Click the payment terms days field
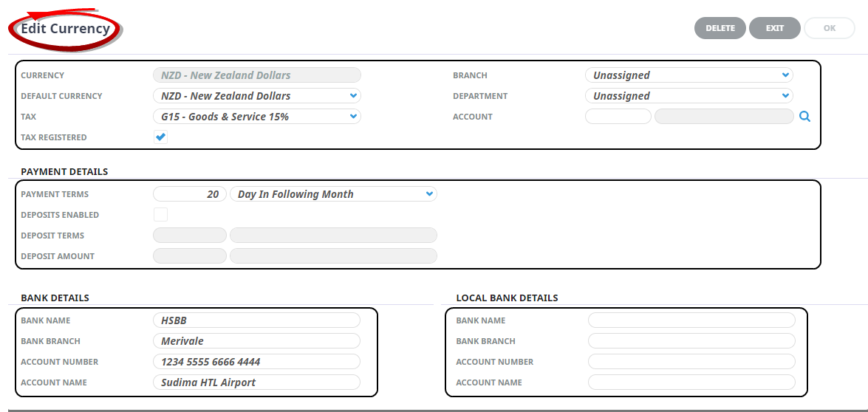The width and height of the screenshot is (868, 412). pos(189,194)
